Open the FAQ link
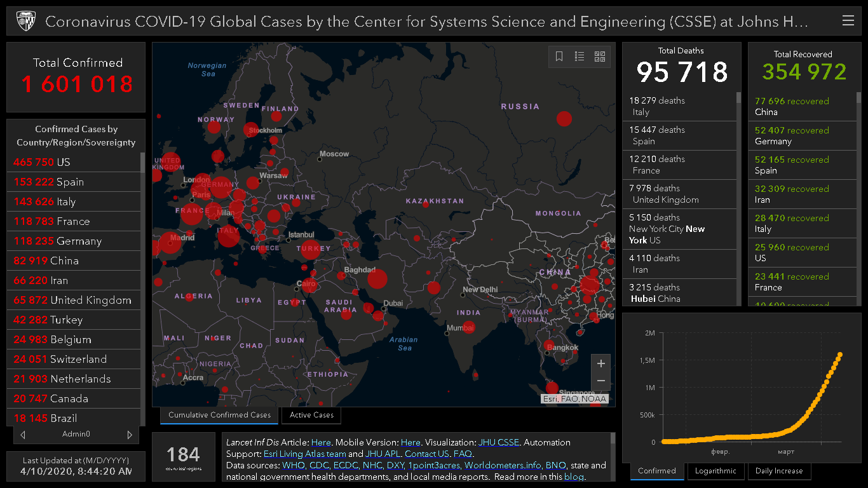The height and width of the screenshot is (488, 868). click(463, 454)
